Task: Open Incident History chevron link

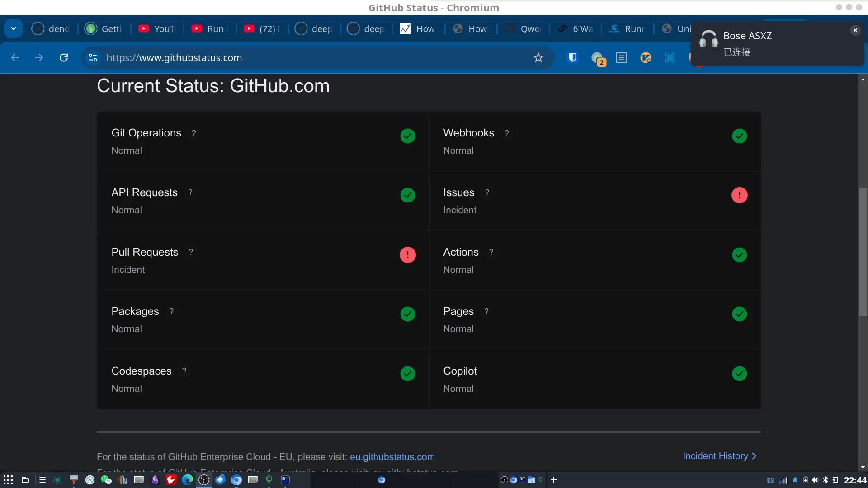Action: tap(719, 456)
